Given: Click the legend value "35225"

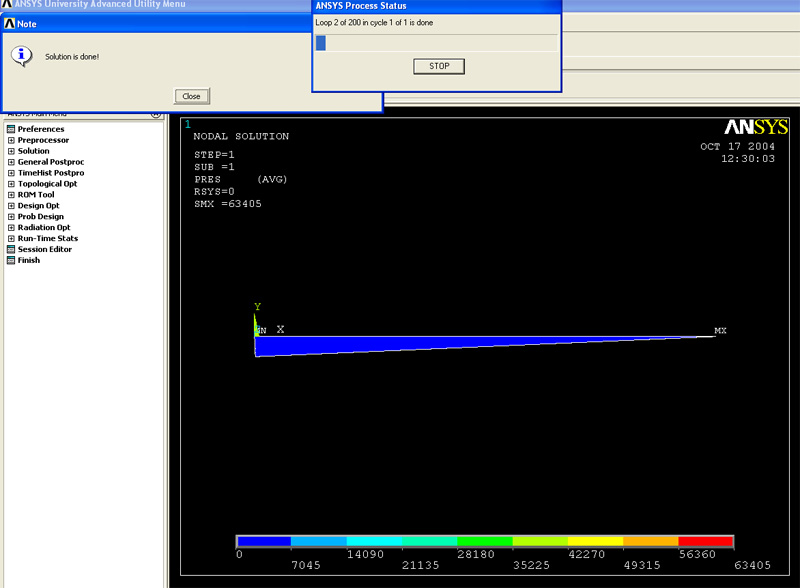Looking at the screenshot, I should (531, 566).
